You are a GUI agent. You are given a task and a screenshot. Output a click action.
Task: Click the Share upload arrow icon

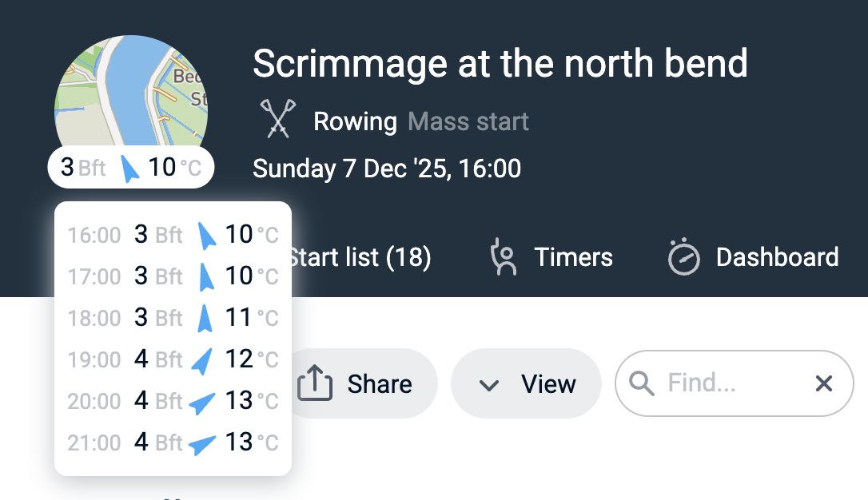click(x=314, y=383)
